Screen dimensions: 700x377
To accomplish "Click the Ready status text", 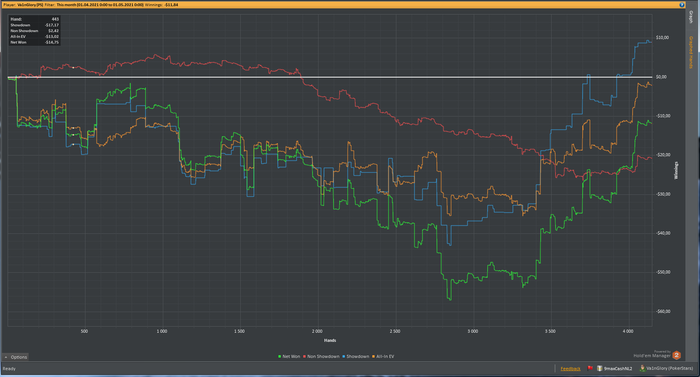I will click(x=9, y=369).
